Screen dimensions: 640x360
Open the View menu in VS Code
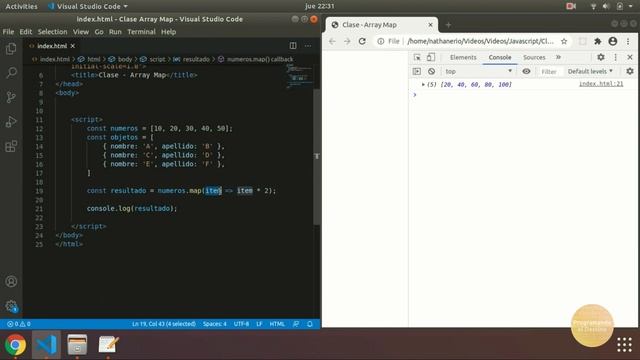pyautogui.click(x=81, y=32)
